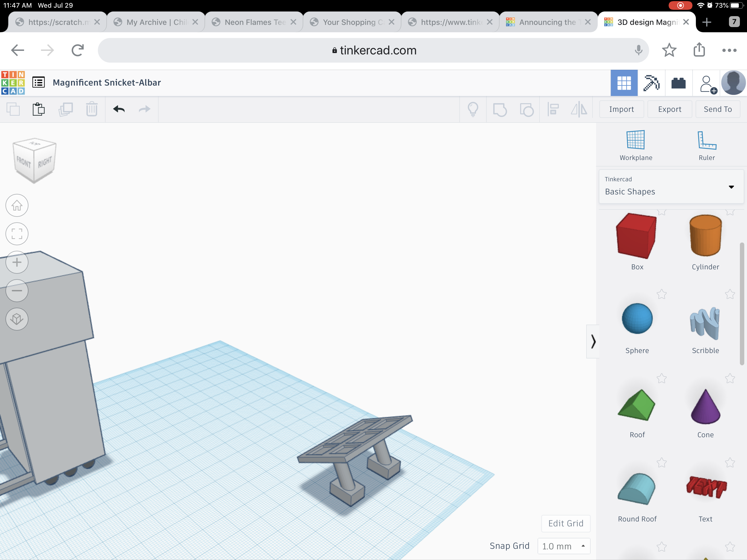This screenshot has height=560, width=747.
Task: Click the shapes panel scrollbar
Action: pos(742,304)
